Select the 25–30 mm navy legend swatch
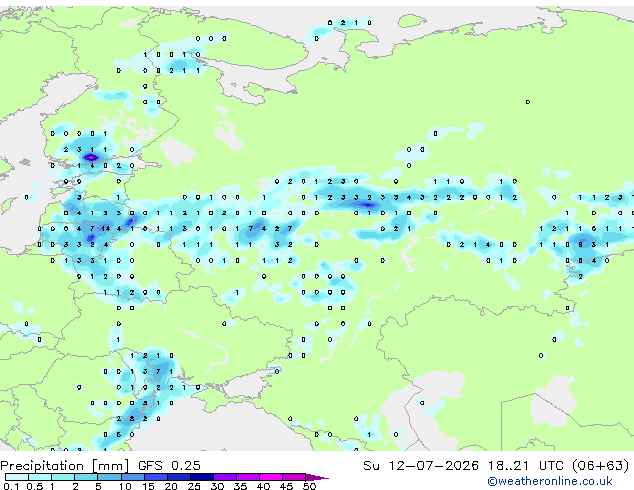 click(202, 477)
